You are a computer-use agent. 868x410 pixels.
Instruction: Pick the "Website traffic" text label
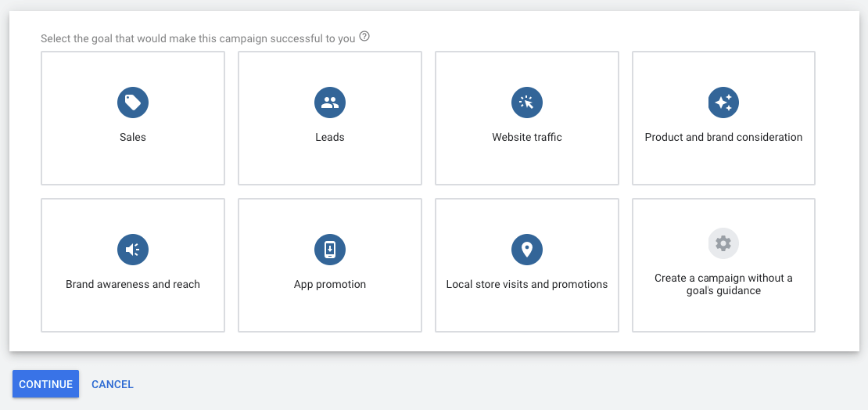pyautogui.click(x=527, y=137)
